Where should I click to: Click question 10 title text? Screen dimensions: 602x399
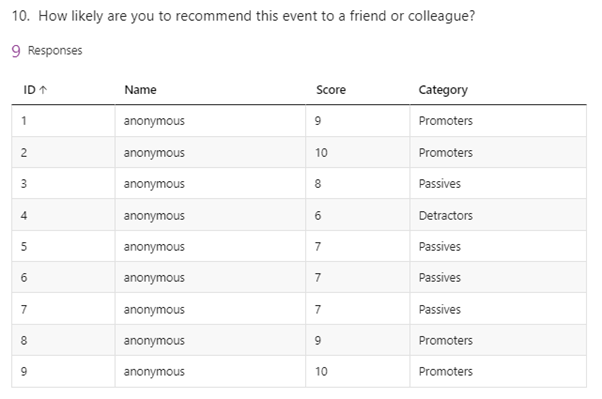tap(243, 16)
